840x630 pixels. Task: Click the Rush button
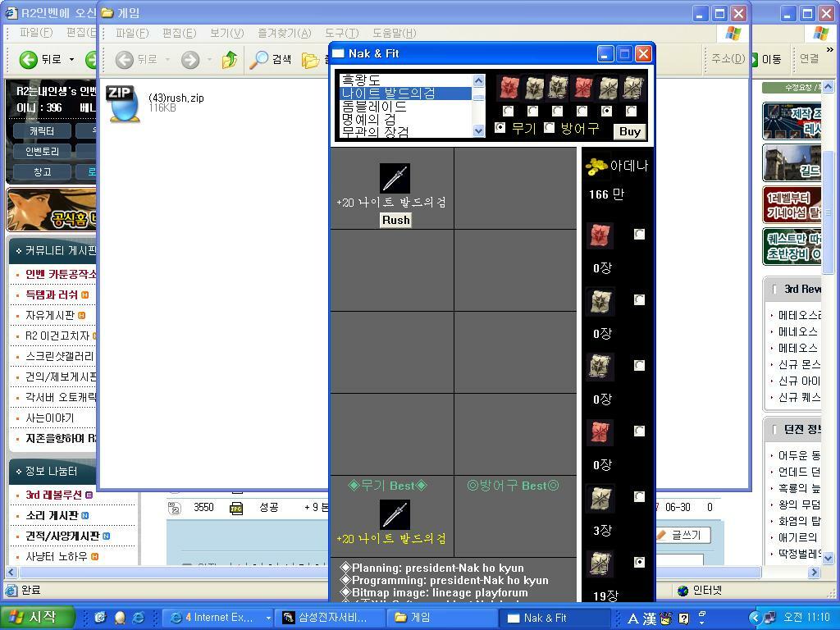[396, 220]
